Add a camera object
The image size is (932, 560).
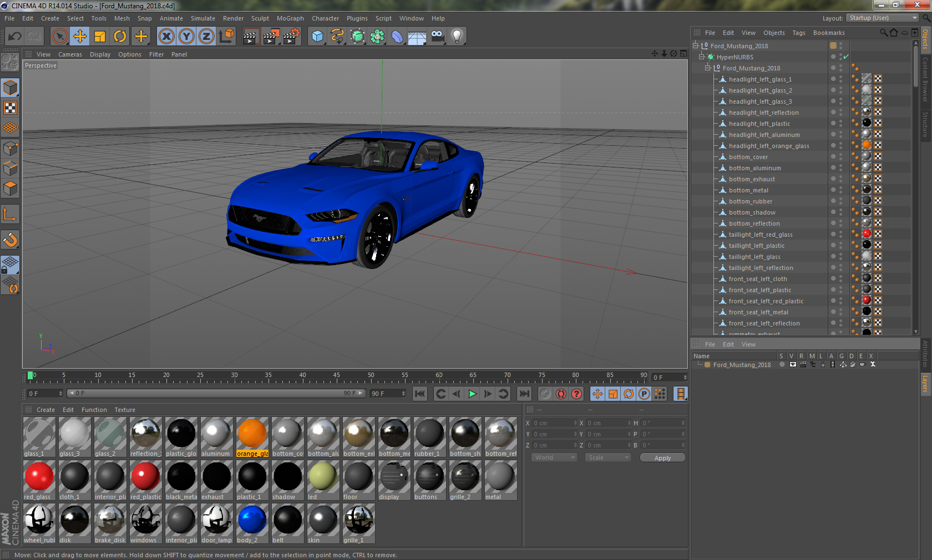[x=437, y=37]
